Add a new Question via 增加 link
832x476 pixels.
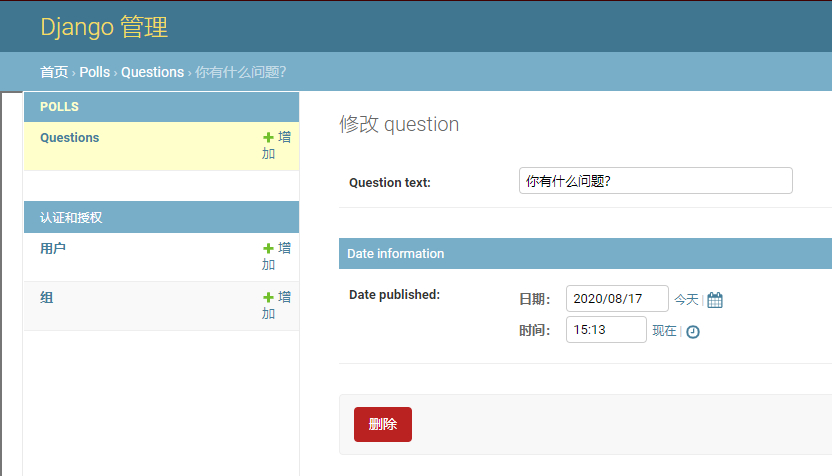[276, 145]
